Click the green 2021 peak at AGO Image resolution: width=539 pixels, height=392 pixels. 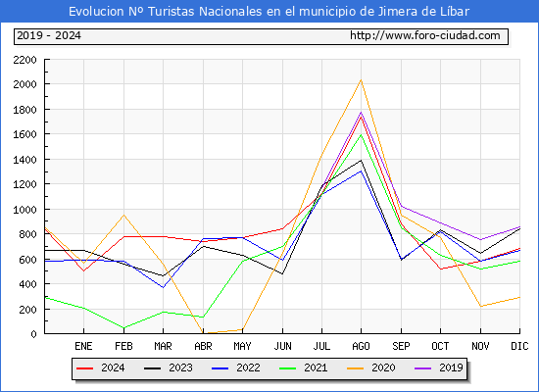tap(361, 135)
